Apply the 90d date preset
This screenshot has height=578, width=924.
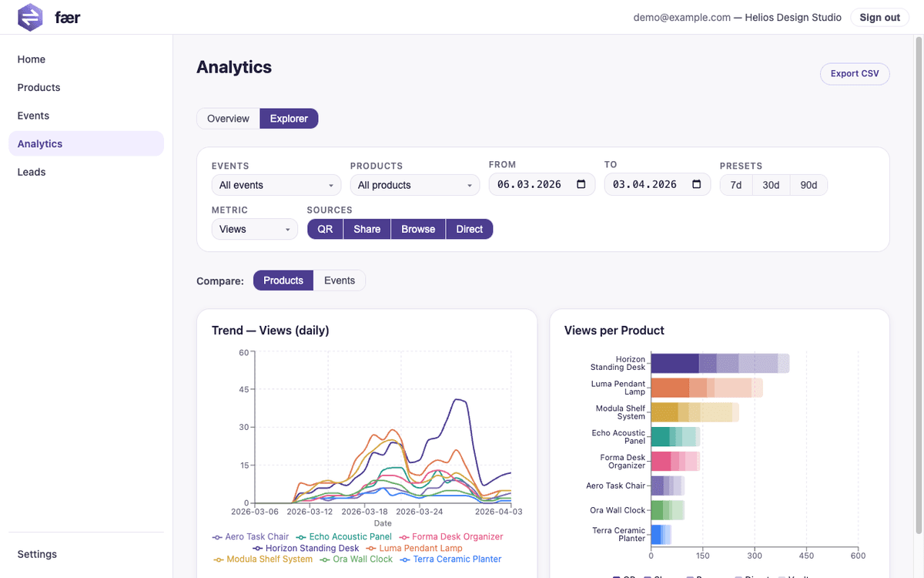click(808, 184)
